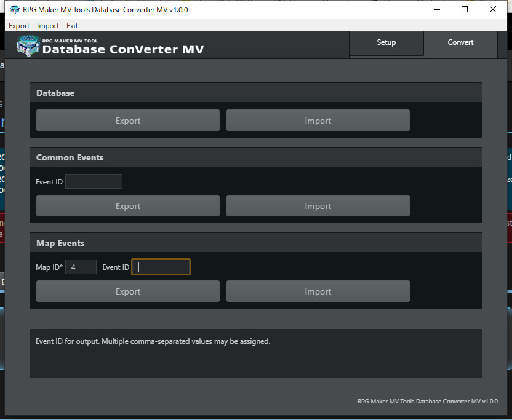512x420 pixels.
Task: Click the Database section header
Action: (x=256, y=92)
